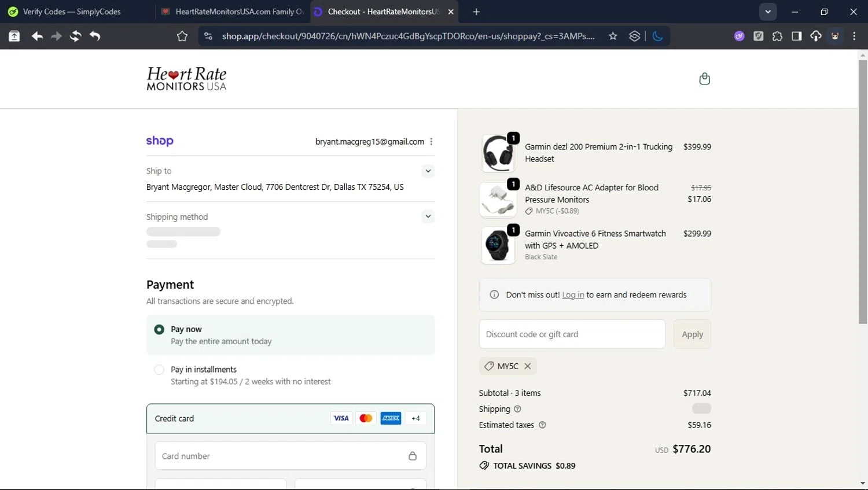Click the Apply discount button
Screen dimensions: 868x490
pyautogui.click(x=692, y=334)
